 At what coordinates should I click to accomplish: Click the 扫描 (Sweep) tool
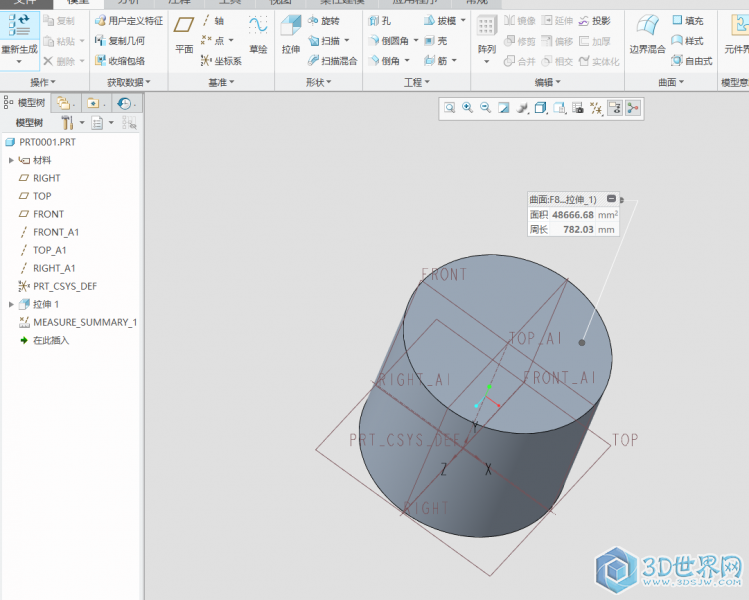click(323, 41)
